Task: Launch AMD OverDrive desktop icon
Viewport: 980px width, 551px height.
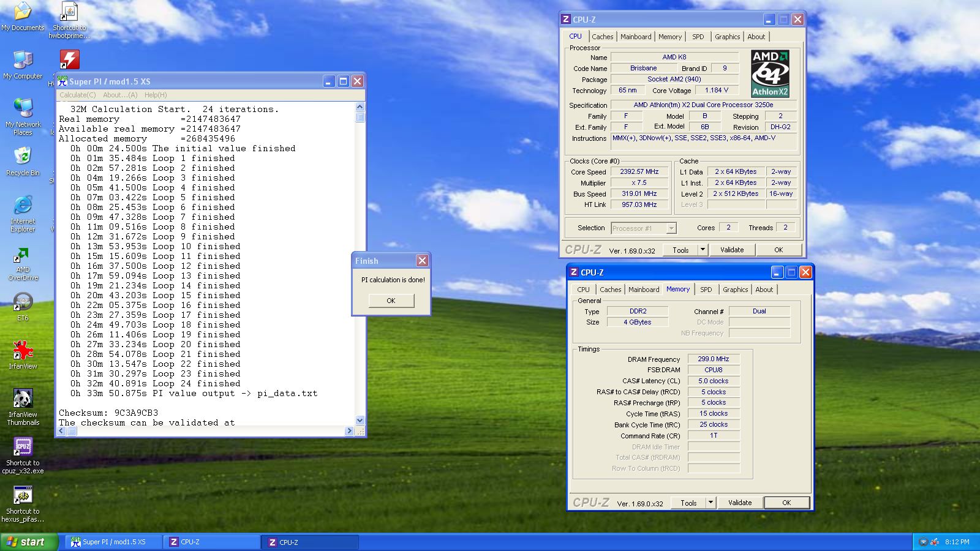Action: click(x=23, y=263)
